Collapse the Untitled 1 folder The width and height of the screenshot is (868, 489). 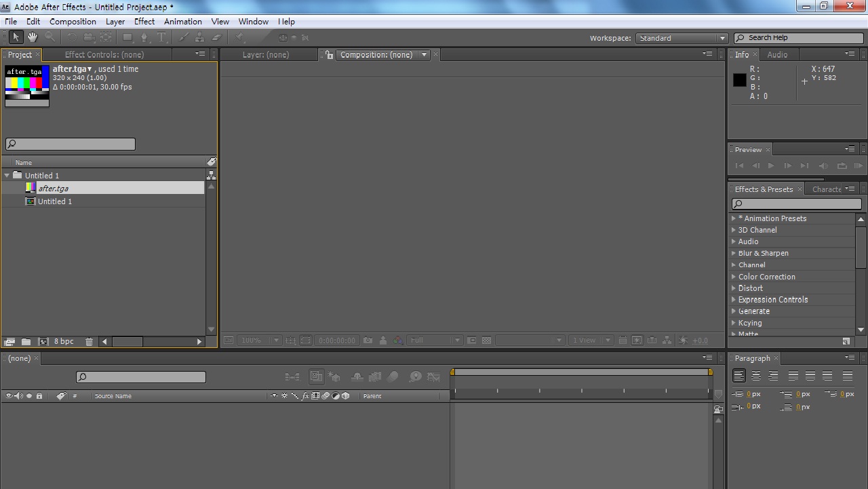(7, 176)
